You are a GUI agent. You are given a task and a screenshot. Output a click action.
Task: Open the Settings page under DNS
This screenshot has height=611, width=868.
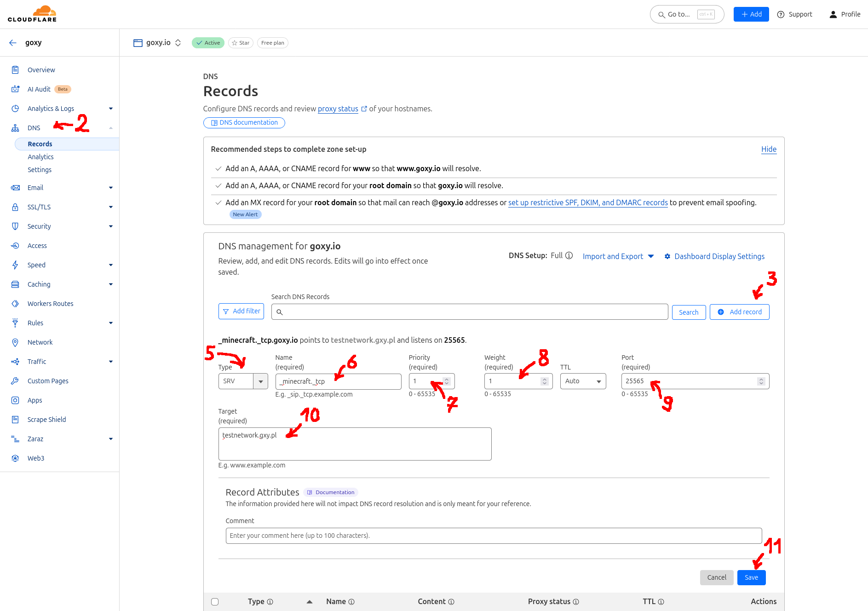(x=40, y=169)
